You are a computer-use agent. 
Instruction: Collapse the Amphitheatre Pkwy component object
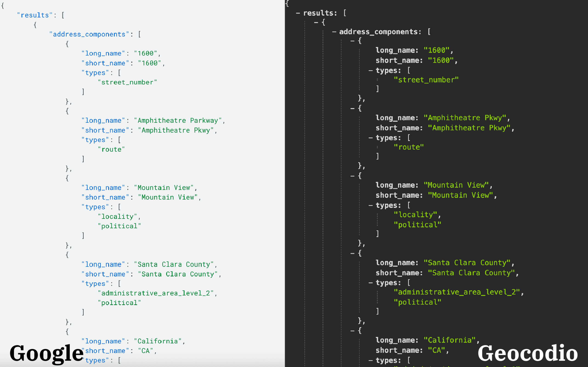352,108
